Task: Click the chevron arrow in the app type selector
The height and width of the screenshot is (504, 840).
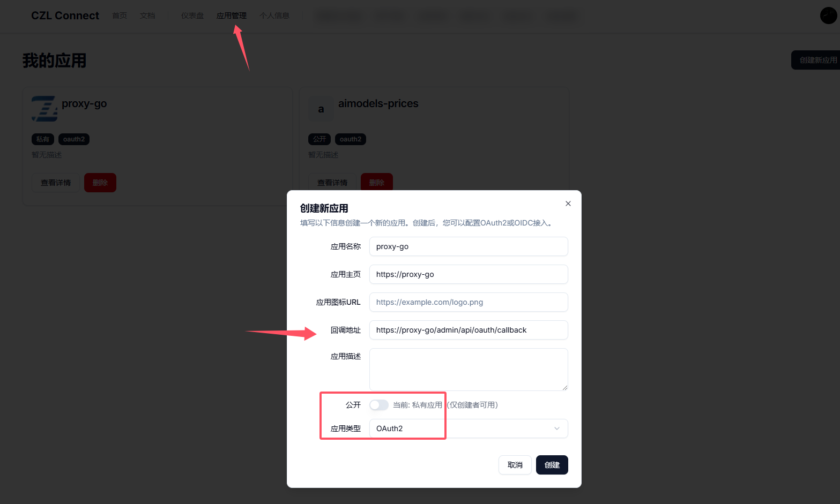Action: [557, 428]
